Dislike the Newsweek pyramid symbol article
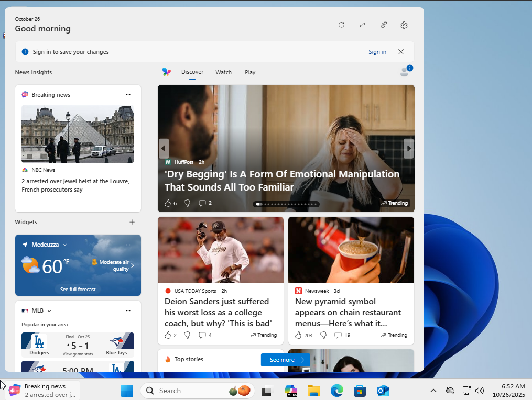Screen dimensions: 532x400 tap(323, 335)
